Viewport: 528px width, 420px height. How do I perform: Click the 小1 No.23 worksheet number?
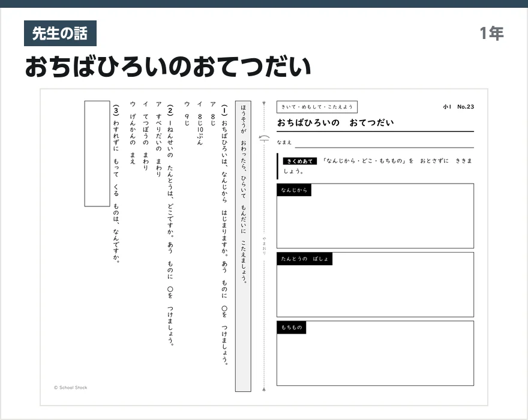point(458,107)
